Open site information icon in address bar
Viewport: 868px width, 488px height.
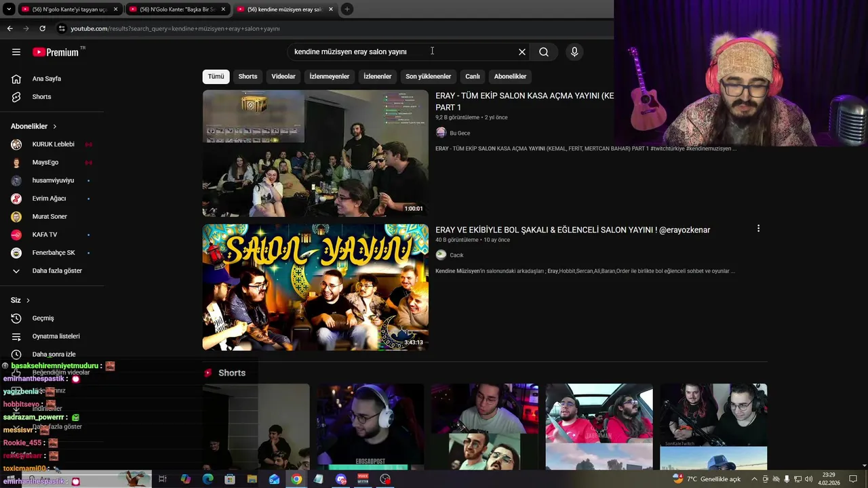[x=62, y=28]
